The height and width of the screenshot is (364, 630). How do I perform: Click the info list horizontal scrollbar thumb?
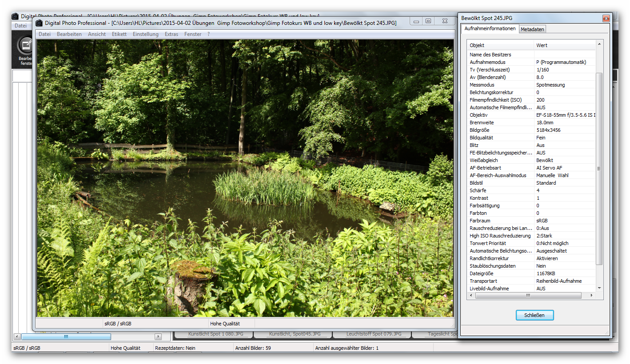(528, 295)
